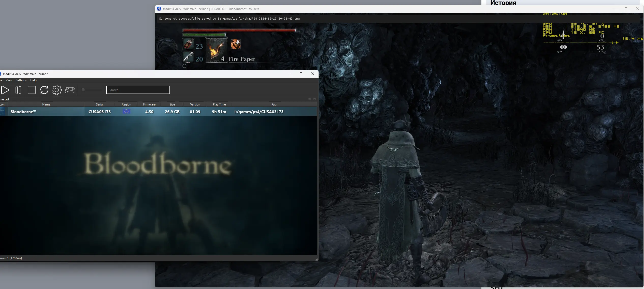Click the resize grip at launcher bottom corner

[317, 259]
